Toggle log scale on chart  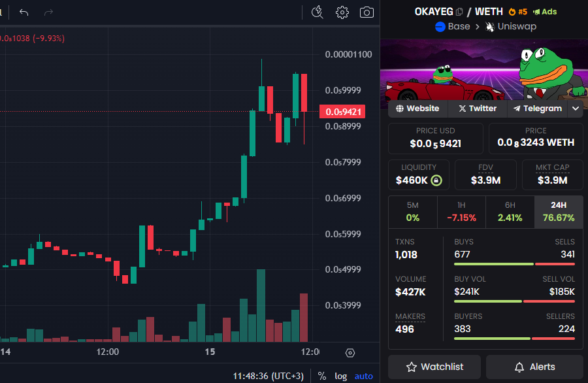point(340,376)
